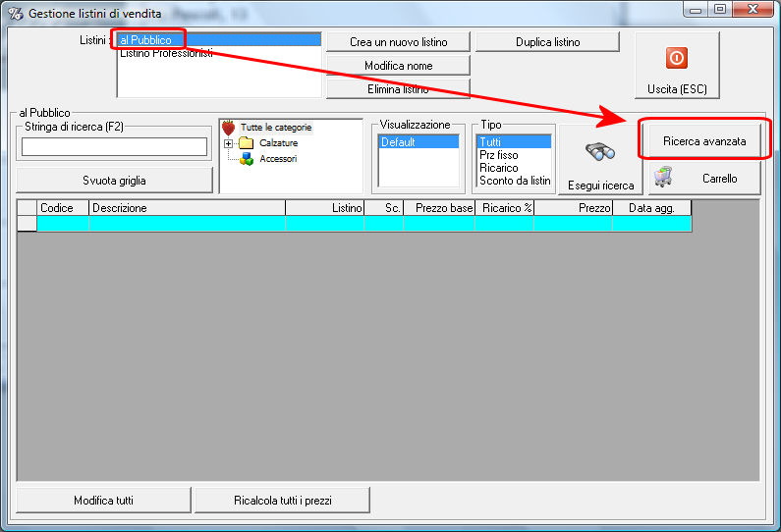Select 'Ricarico' in the Tipo list
The image size is (781, 532).
pos(514,168)
